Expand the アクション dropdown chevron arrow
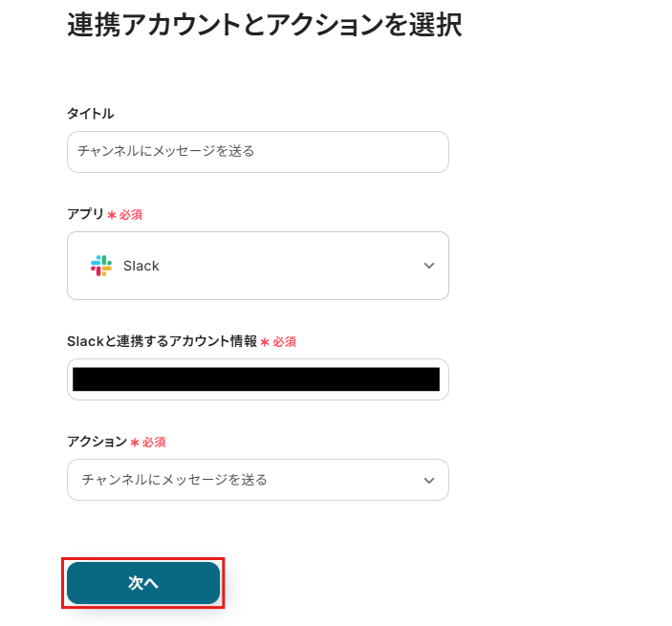The image size is (672, 626). tap(429, 480)
